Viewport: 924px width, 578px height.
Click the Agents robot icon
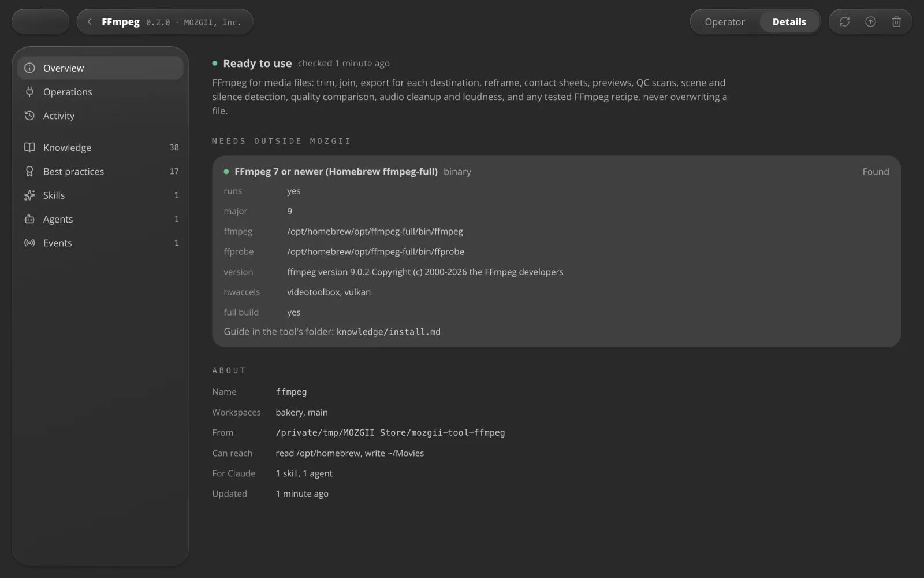29,219
